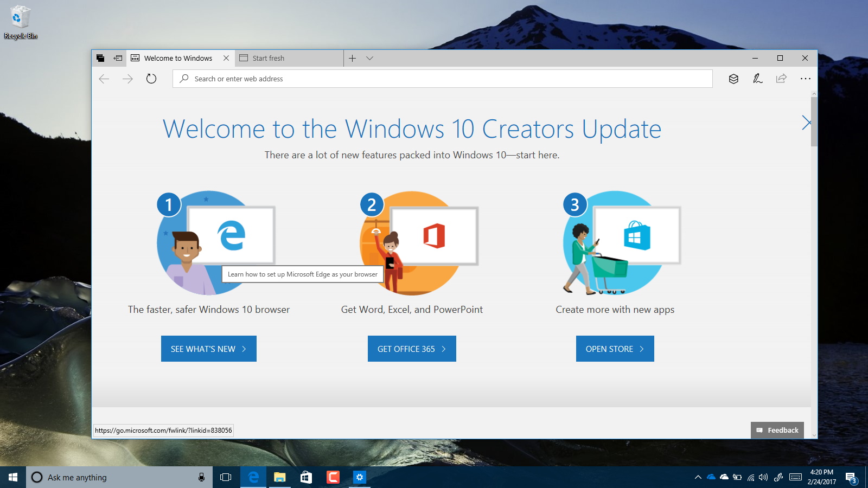Click the back navigation arrow
This screenshot has width=868, height=488.
pos(104,79)
